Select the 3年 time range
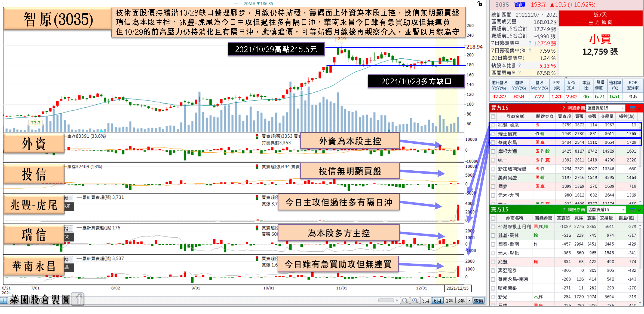Screen dimensions: 644x314 point(461,300)
